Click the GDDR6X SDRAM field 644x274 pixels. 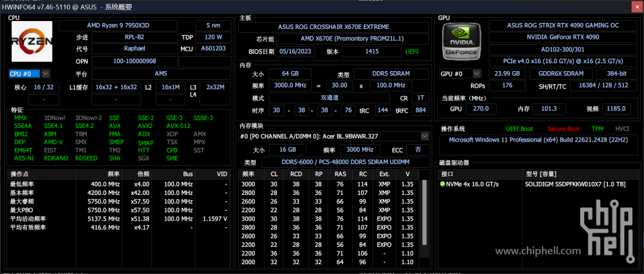(560, 74)
